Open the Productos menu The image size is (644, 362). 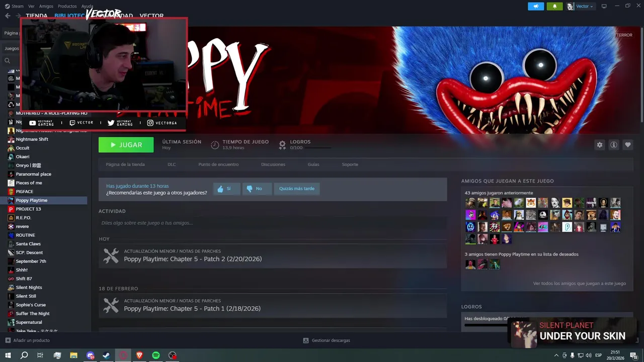point(67,6)
